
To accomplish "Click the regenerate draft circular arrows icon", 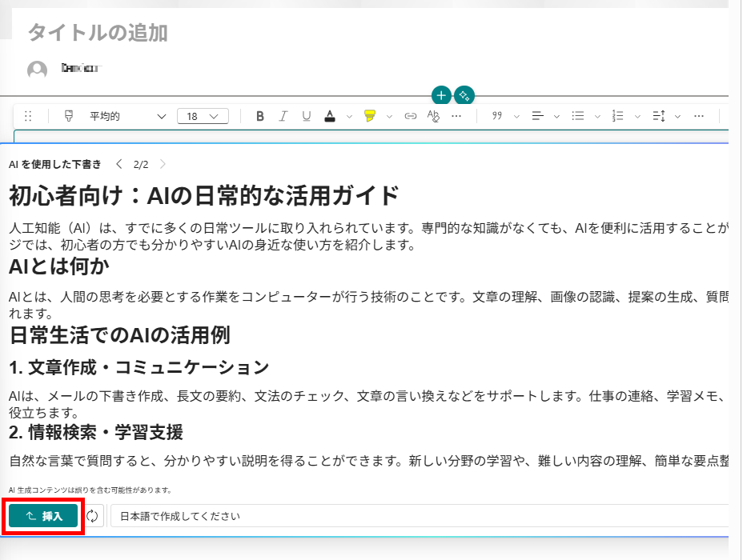I will pos(92,516).
